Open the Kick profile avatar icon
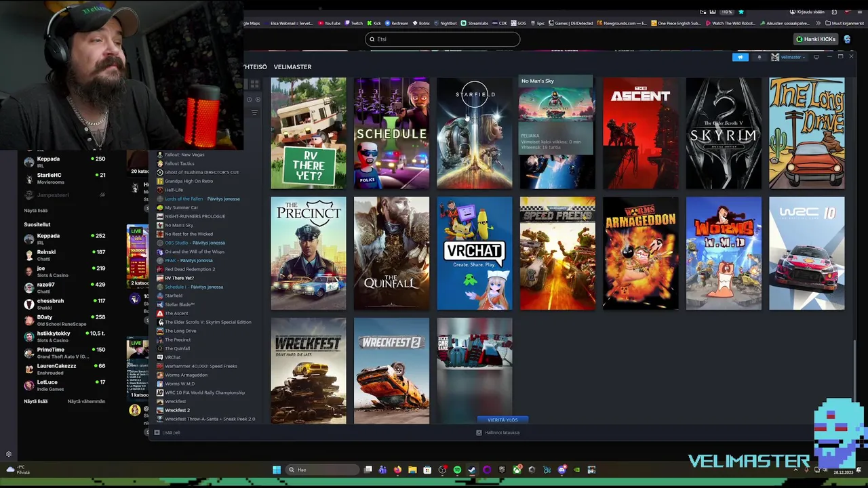The height and width of the screenshot is (488, 868). point(848,39)
